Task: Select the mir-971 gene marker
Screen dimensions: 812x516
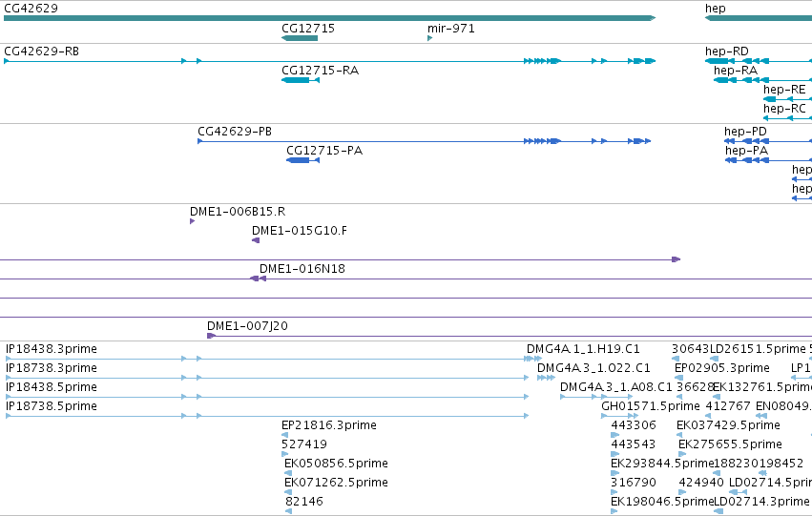Action: tap(429, 38)
